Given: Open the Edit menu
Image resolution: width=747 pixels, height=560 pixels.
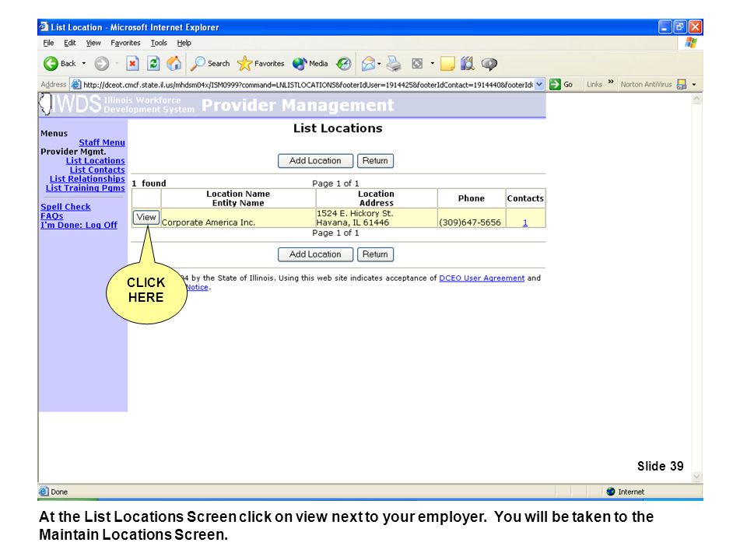Looking at the screenshot, I should click(x=70, y=43).
